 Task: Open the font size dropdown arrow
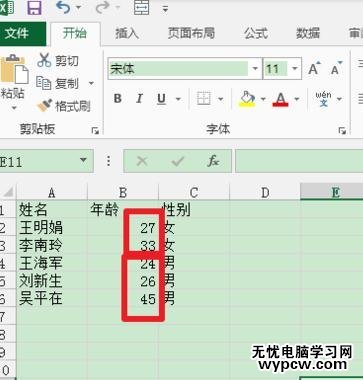click(295, 69)
